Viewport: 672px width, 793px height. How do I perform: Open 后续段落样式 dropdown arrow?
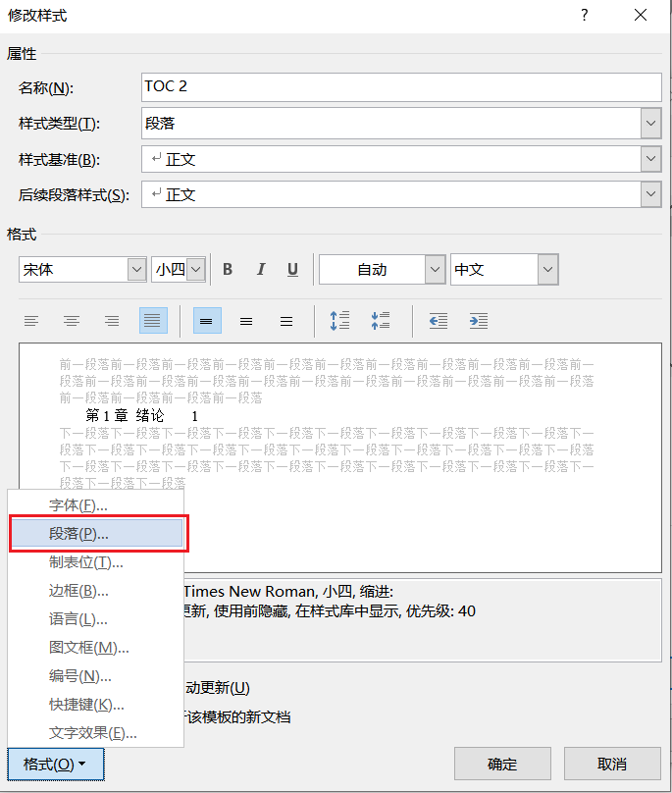(x=651, y=194)
